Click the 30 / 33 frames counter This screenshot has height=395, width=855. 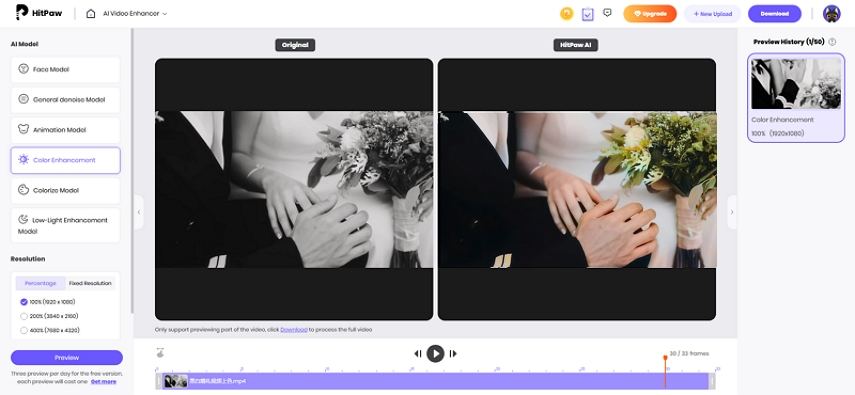point(689,354)
